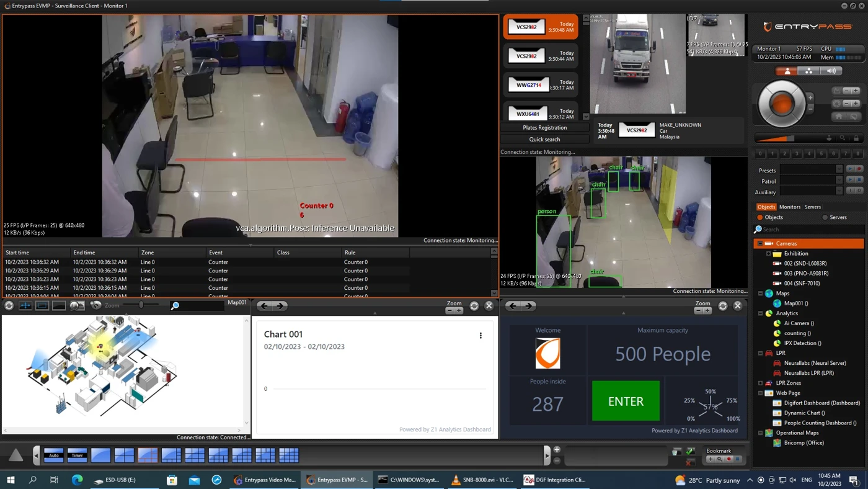Click the Chart 001 three-dot options menu
Screen dimensions: 868x489
click(x=480, y=336)
